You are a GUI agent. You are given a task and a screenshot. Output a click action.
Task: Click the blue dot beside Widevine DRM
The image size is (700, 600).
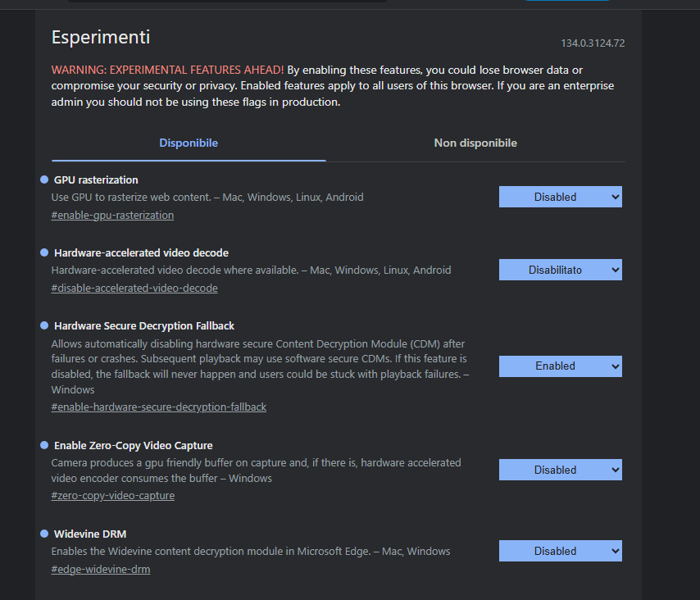point(44,534)
